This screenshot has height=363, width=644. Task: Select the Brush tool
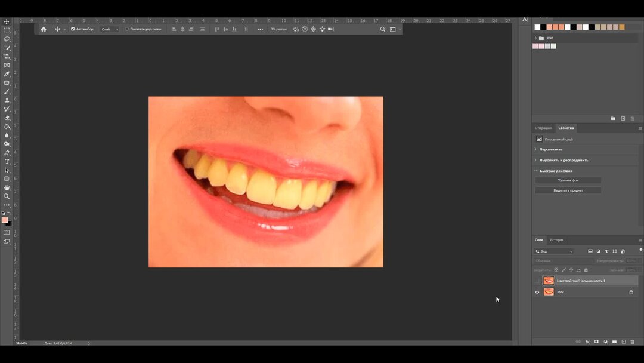pos(7,92)
